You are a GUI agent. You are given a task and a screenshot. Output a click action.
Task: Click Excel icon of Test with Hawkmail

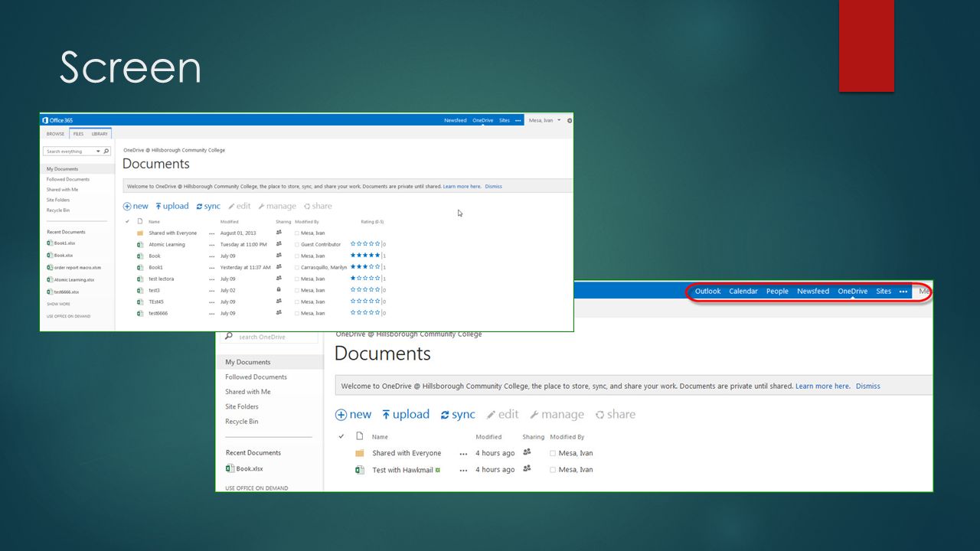click(x=360, y=470)
